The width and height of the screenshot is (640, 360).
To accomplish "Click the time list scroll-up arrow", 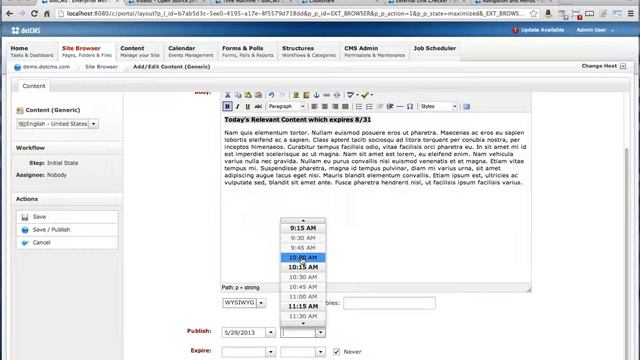I will click(303, 220).
